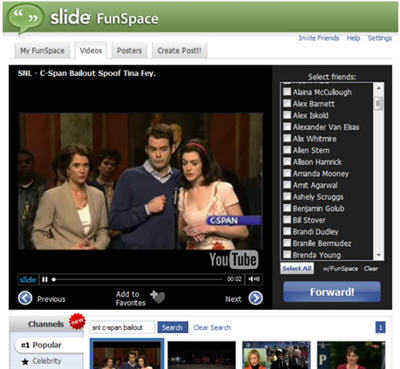The image size is (400, 369).
Task: Open the Help link
Action: 353,38
